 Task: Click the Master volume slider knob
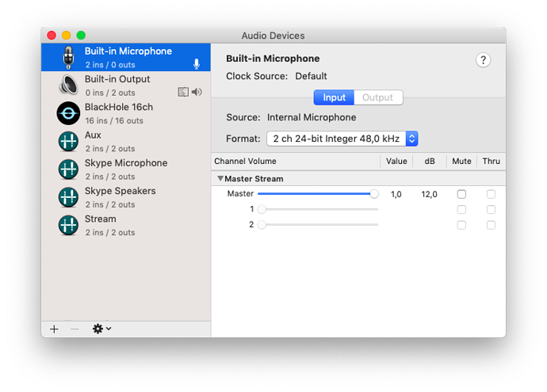[374, 194]
